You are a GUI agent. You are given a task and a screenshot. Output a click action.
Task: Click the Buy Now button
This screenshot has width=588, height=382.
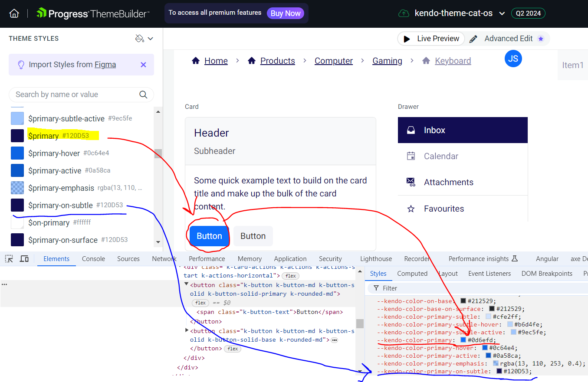pos(285,13)
